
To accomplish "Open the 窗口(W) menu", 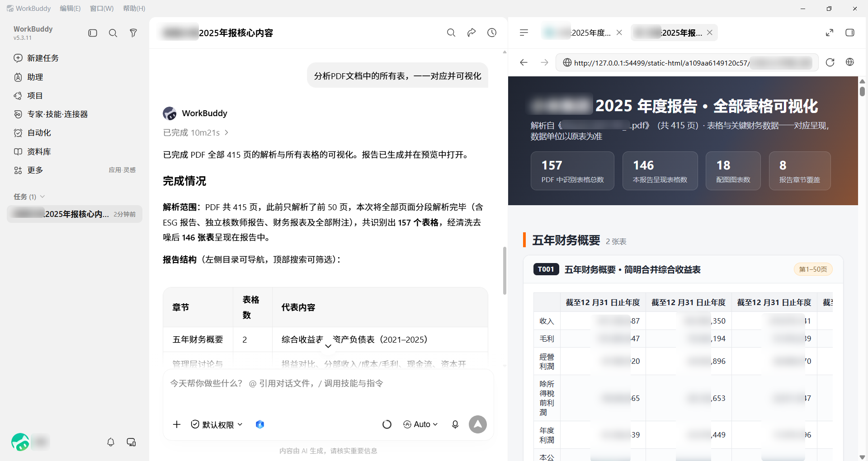I will tap(102, 8).
